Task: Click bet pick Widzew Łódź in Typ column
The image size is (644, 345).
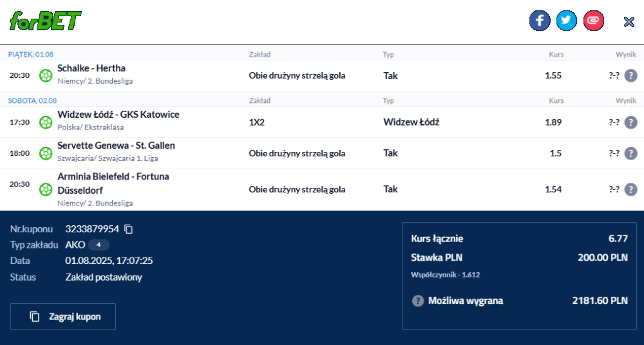Action: [x=411, y=122]
